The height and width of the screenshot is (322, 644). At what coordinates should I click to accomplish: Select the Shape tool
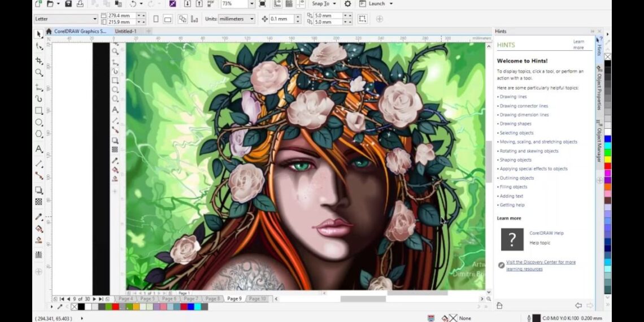(39, 46)
